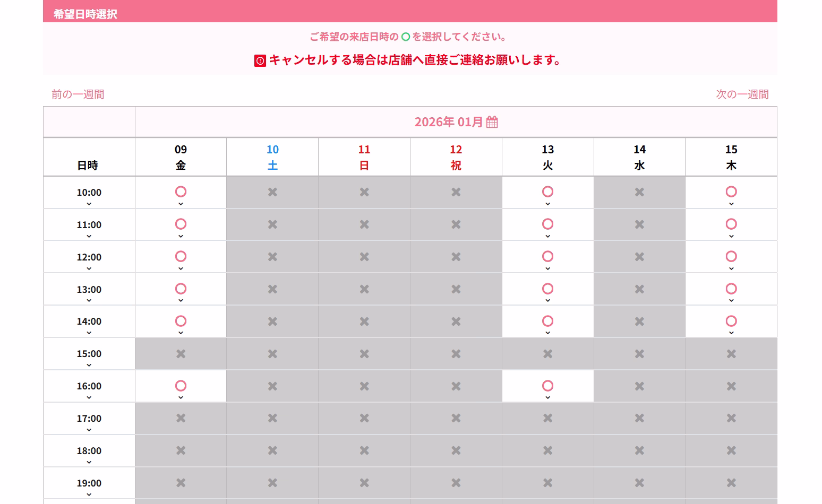Viewport: 822px width, 504px height.
Task: Click the × icon for Wednesday 14th at 12:00
Action: click(639, 257)
